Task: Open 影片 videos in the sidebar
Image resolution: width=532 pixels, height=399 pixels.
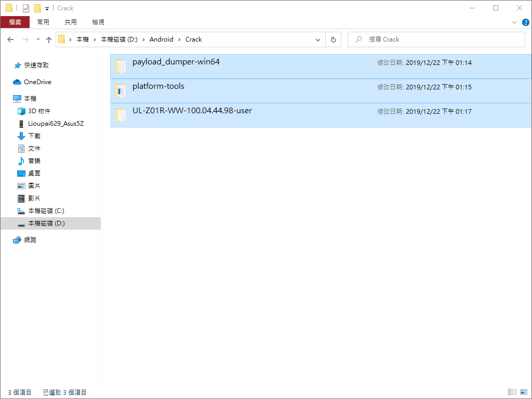Action: [x=34, y=198]
